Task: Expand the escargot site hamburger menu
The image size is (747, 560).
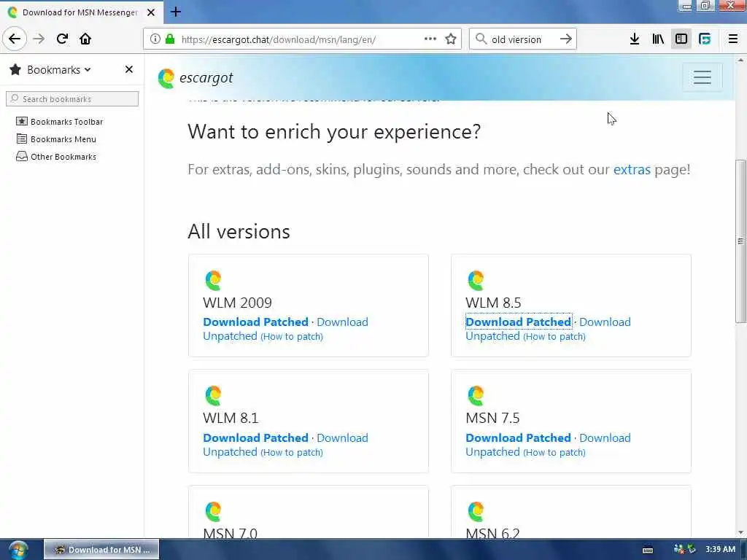Action: [703, 77]
